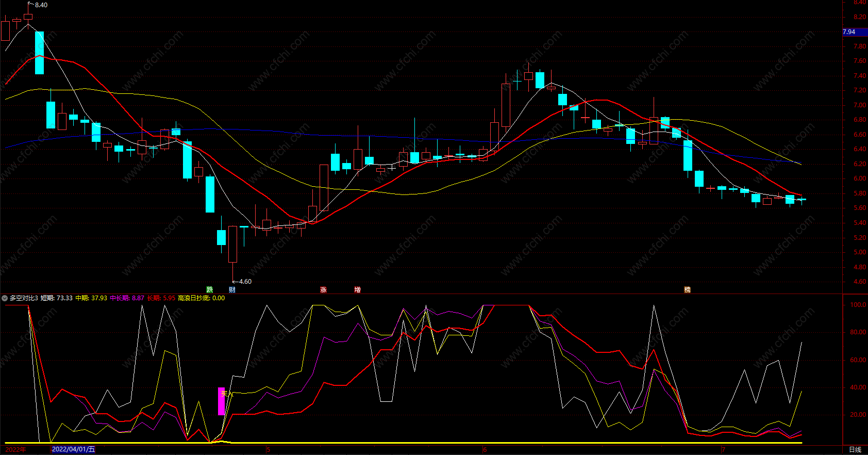Select the 短期: 73.33 indicator value
This screenshot has width=868, height=455.
[x=56, y=298]
